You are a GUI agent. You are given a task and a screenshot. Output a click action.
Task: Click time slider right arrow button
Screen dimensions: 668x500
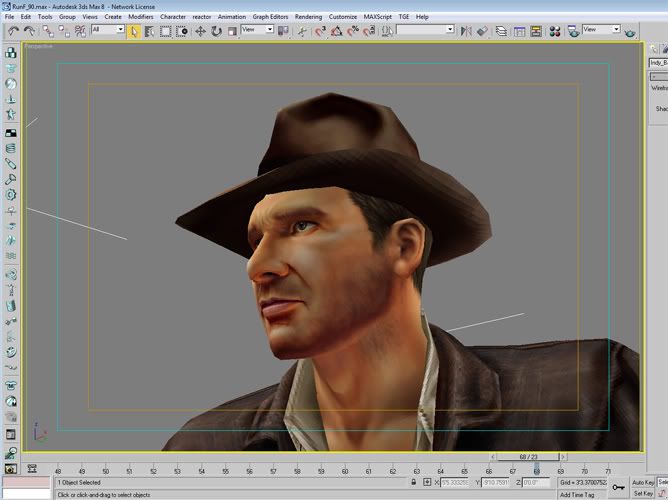coord(563,457)
